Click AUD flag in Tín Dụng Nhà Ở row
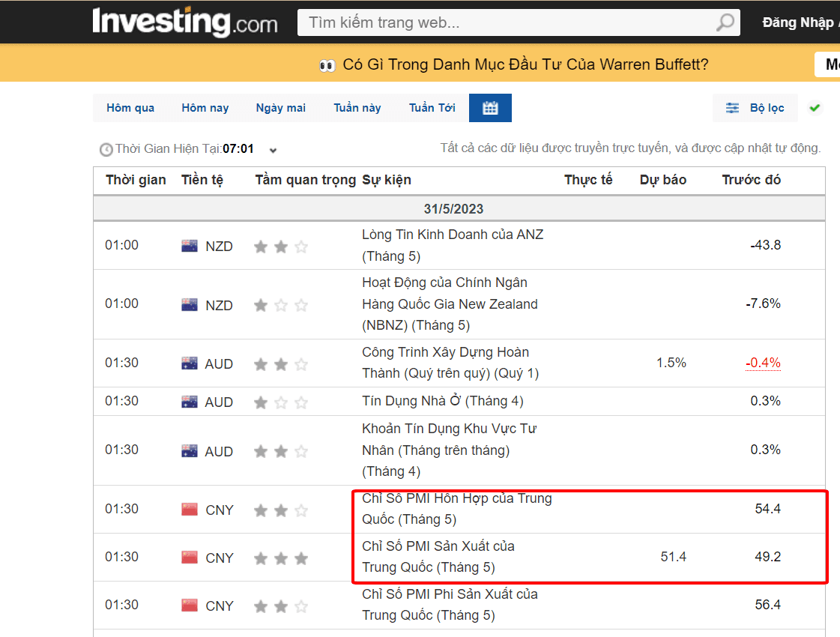Viewport: 840px width, 637px height. (x=189, y=402)
